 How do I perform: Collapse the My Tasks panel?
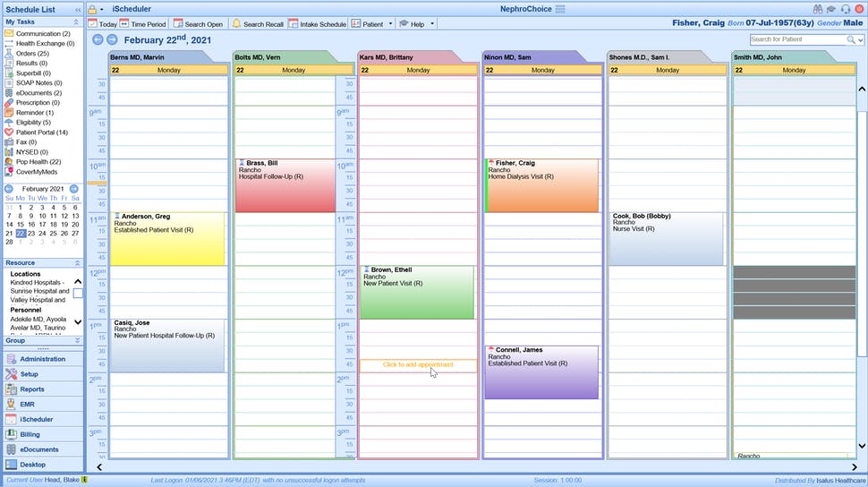tap(76, 21)
